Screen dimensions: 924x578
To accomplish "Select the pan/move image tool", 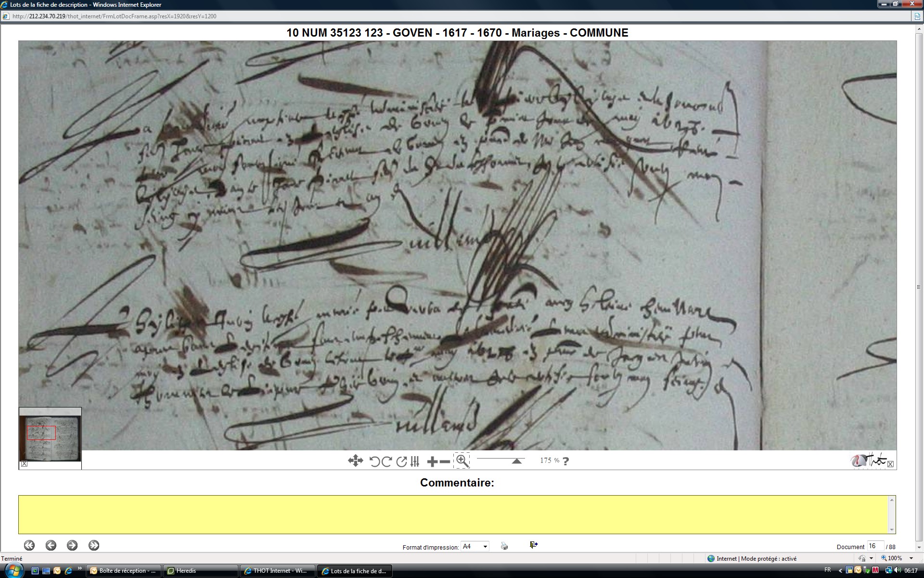I will [x=355, y=461].
